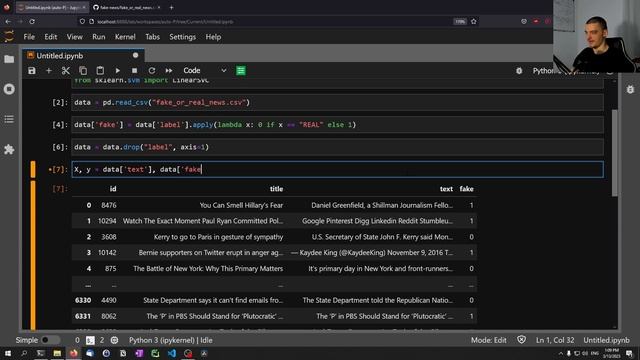Open the Help menu
Image resolution: width=640 pixels, height=360 pixels.
coord(213,37)
